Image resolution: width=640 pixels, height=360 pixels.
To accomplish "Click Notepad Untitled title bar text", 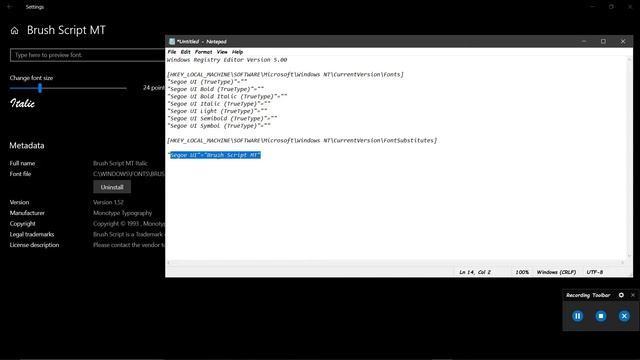I will (202, 42).
